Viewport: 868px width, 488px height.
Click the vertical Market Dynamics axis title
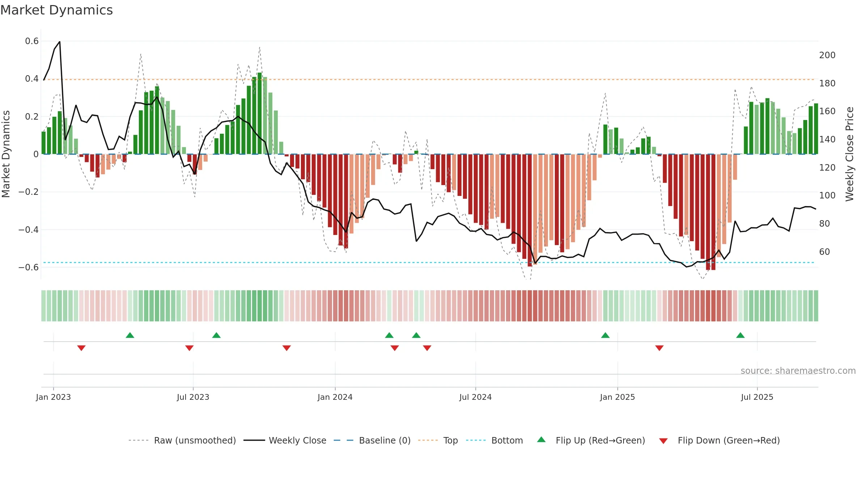(x=6, y=154)
